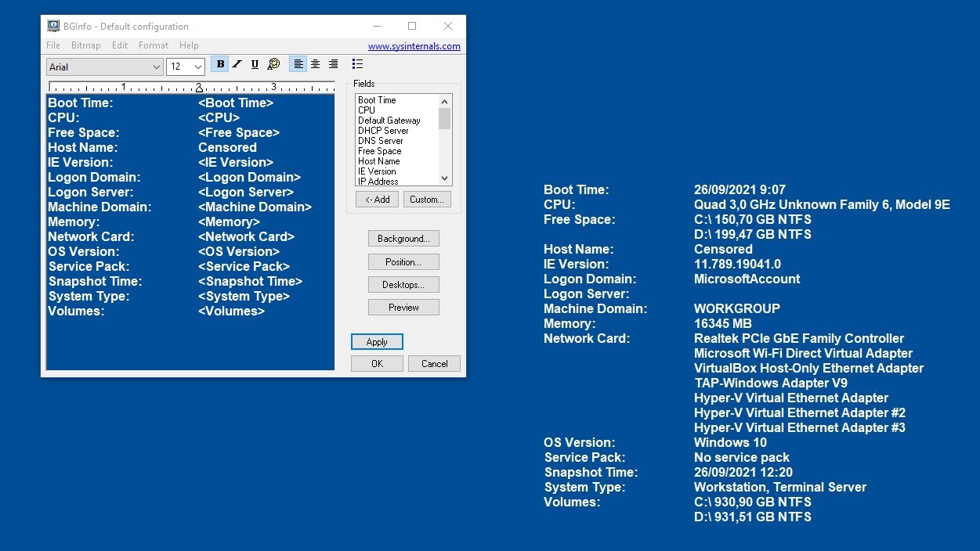Toggle italic formatting button
The image size is (980, 551).
pyautogui.click(x=237, y=65)
